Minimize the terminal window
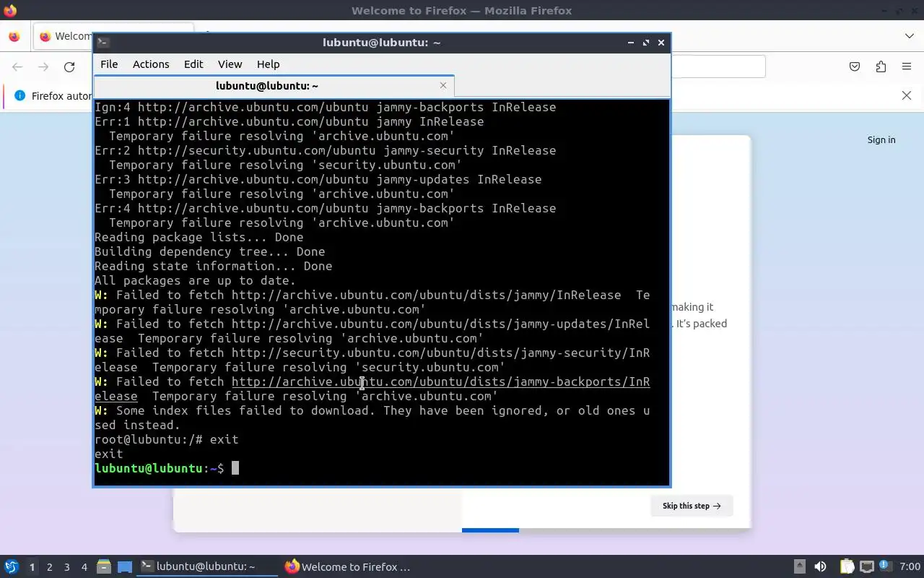 click(631, 43)
